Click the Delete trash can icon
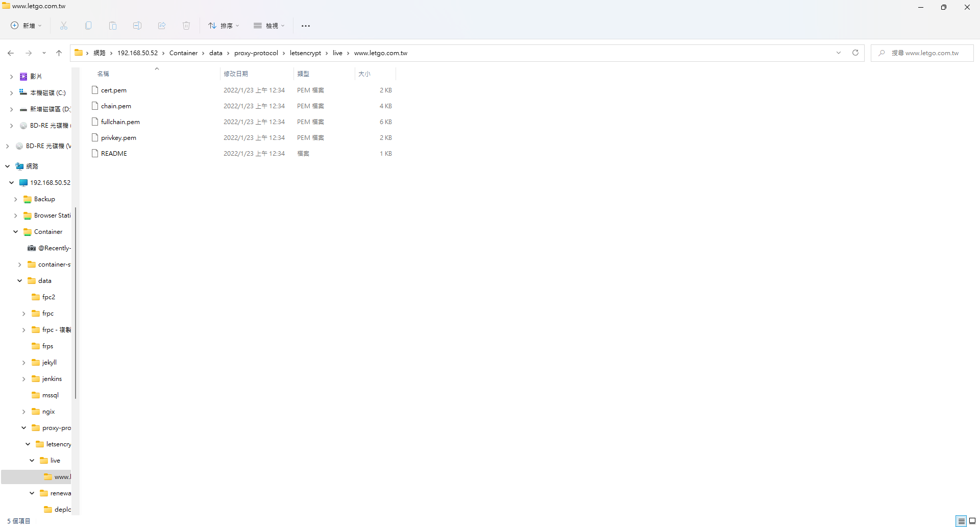The height and width of the screenshot is (527, 980). pyautogui.click(x=186, y=26)
